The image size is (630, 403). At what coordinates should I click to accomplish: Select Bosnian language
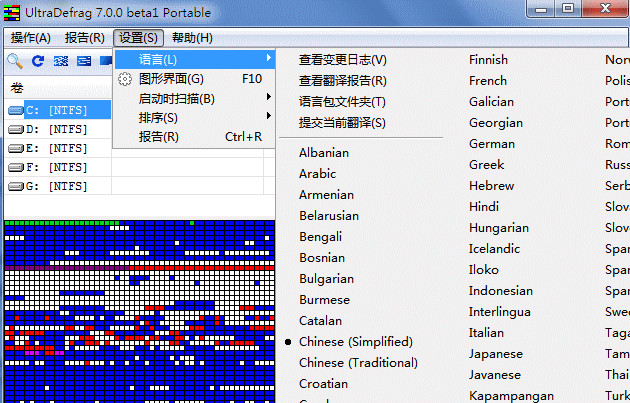pyautogui.click(x=322, y=258)
